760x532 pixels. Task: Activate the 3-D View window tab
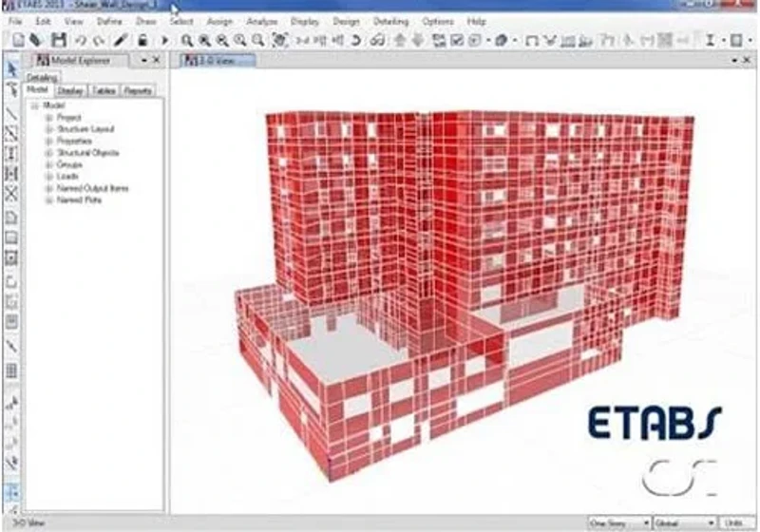(x=218, y=61)
